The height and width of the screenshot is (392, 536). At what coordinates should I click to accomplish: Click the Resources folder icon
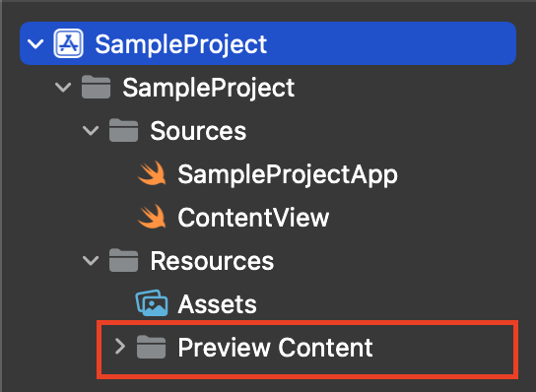124,260
